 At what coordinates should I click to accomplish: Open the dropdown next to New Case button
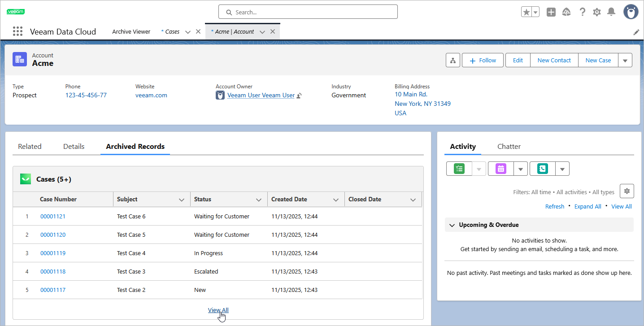pyautogui.click(x=625, y=60)
